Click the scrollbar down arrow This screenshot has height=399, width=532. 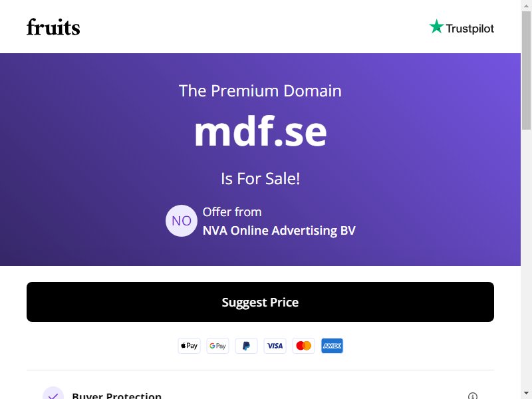tap(526, 394)
